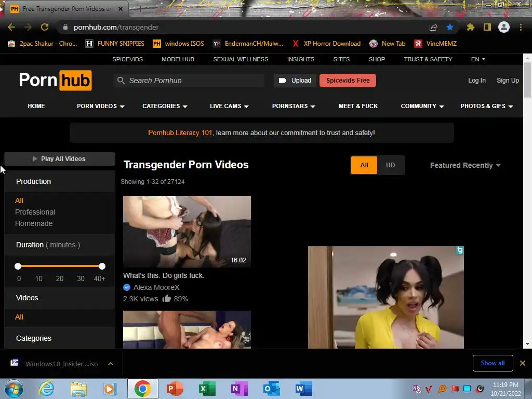
Task: Open Excel from the taskbar
Action: tap(207, 389)
